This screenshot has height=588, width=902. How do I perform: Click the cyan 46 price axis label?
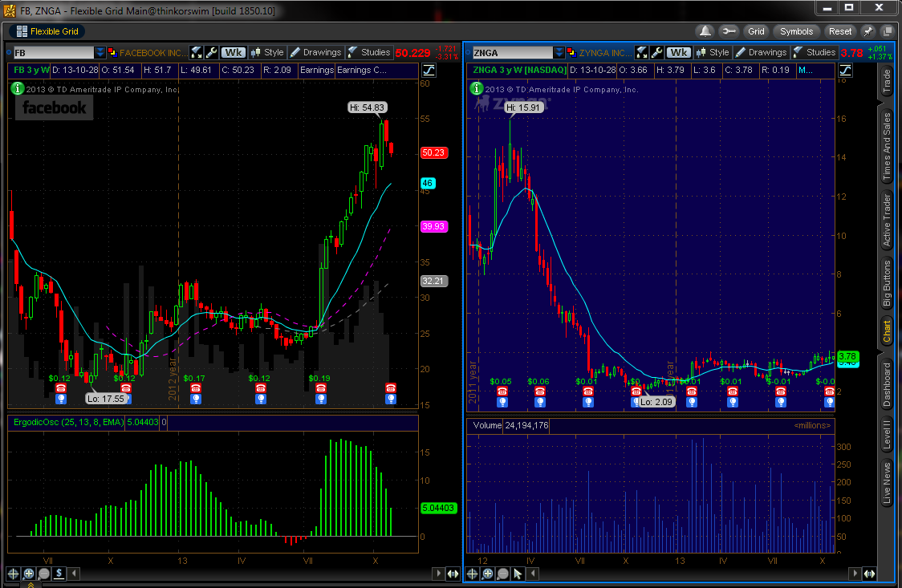(x=428, y=184)
